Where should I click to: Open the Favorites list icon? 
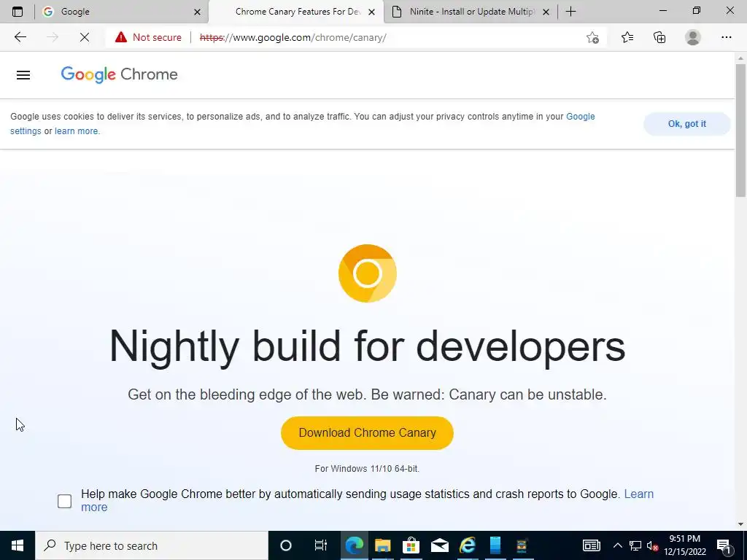pyautogui.click(x=627, y=37)
